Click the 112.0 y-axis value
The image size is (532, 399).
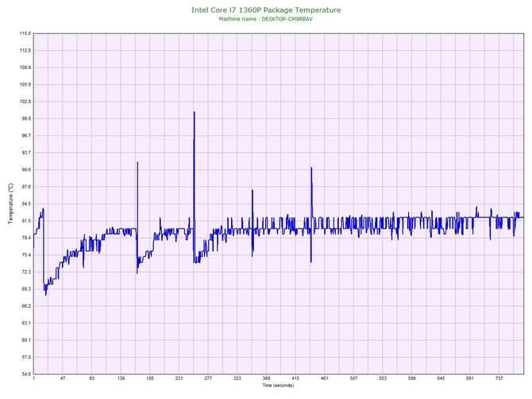tap(25, 51)
